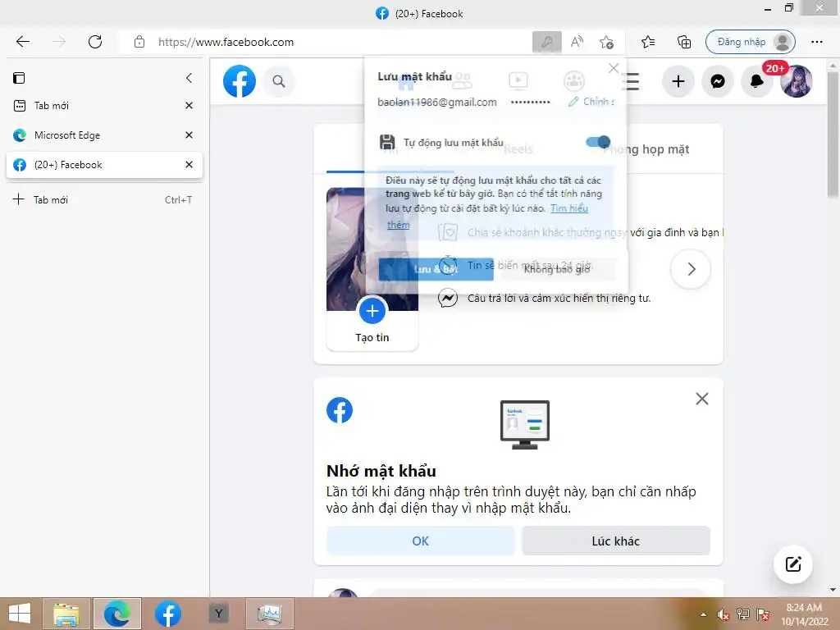
Task: Choose Lúc khác on password card
Action: [x=616, y=541]
